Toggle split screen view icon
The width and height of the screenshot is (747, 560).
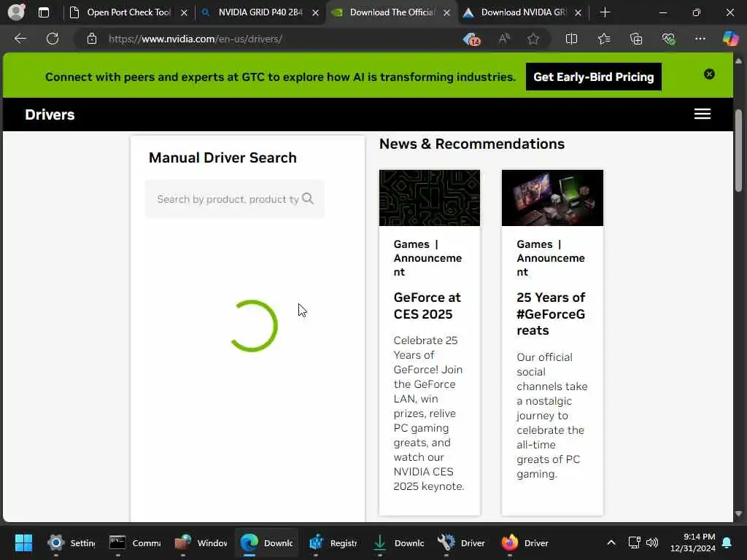click(571, 39)
